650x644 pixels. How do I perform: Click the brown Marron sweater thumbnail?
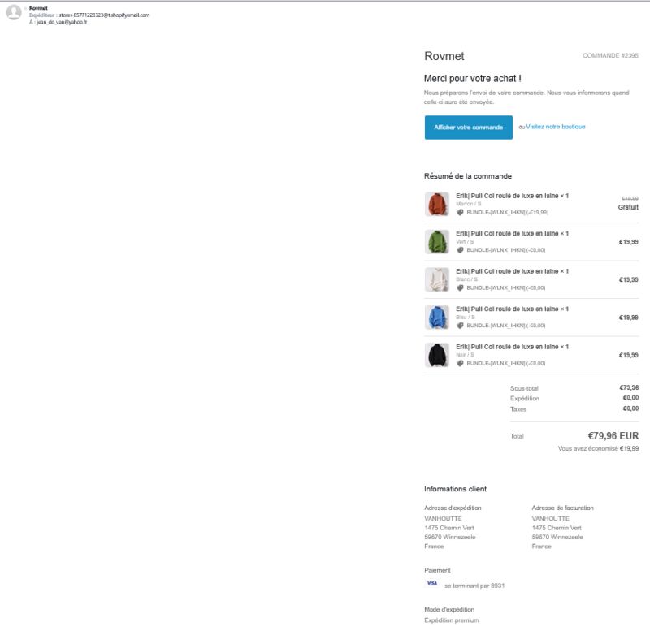[437, 204]
